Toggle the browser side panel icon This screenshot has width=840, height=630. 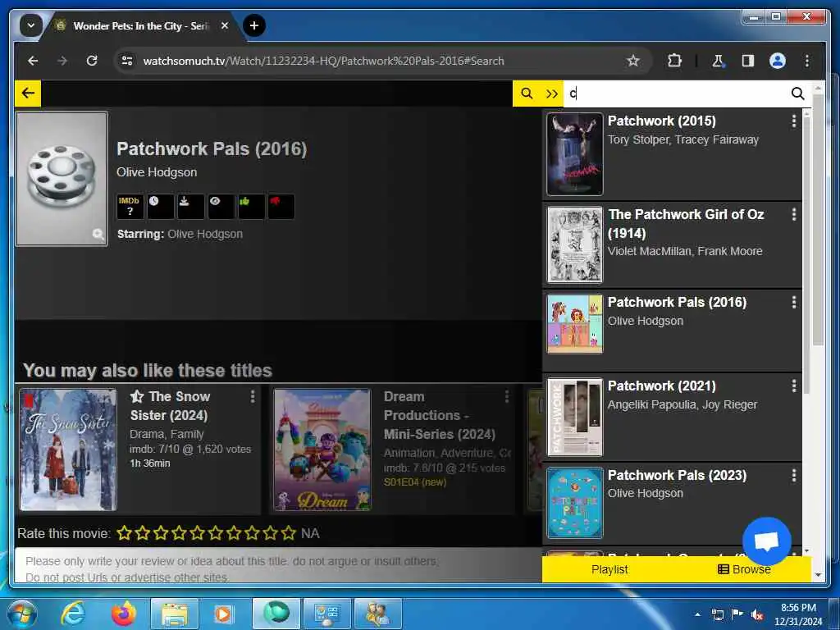click(748, 61)
